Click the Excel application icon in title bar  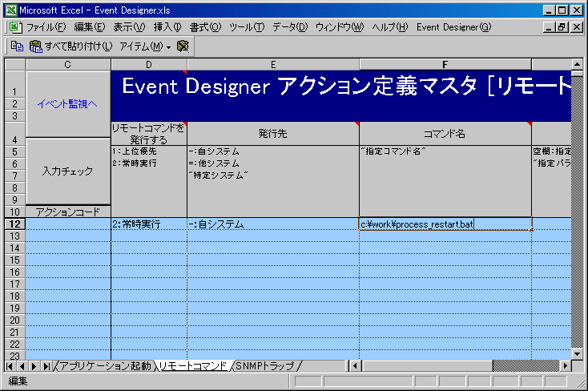[11, 10]
